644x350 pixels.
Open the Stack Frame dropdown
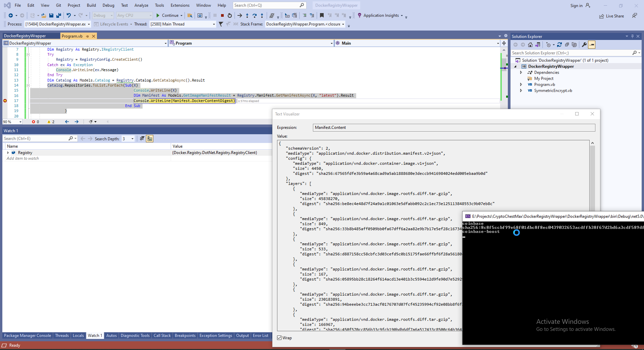[305, 24]
